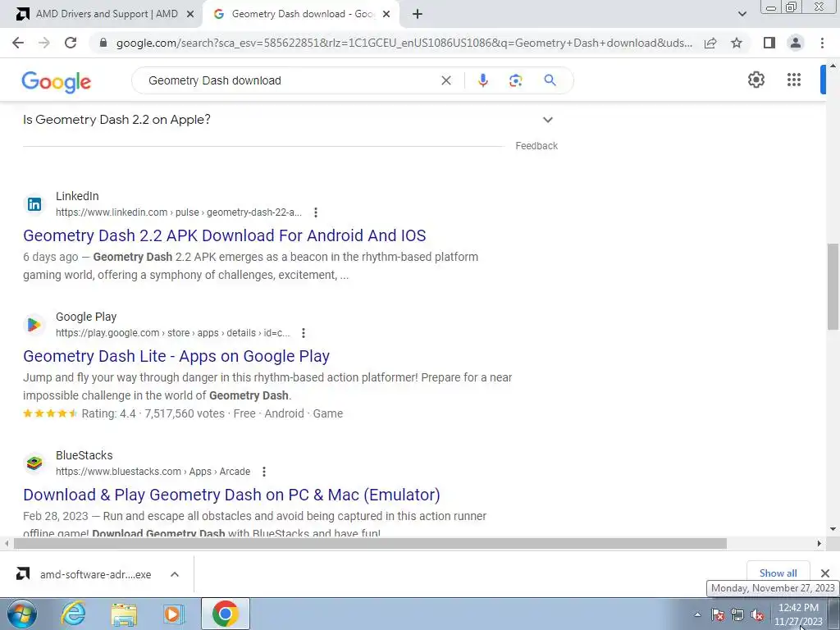Click inside the Google search input
Screen dimensions: 840x630
[290, 80]
